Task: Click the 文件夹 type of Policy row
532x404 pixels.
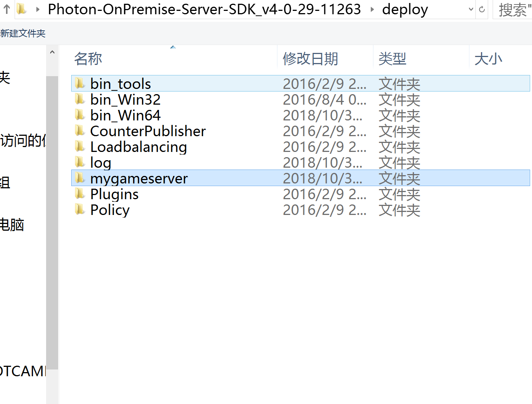Action: point(399,210)
